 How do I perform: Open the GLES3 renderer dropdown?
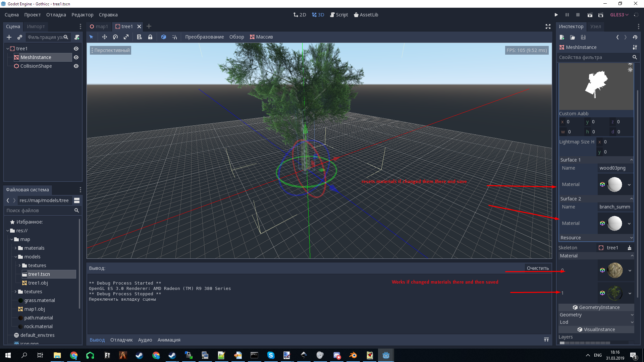tap(619, 15)
